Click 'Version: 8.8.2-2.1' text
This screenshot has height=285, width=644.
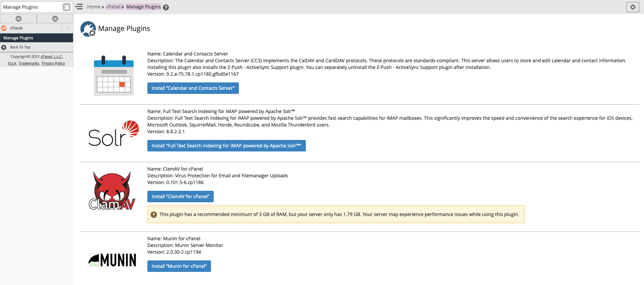pos(166,132)
